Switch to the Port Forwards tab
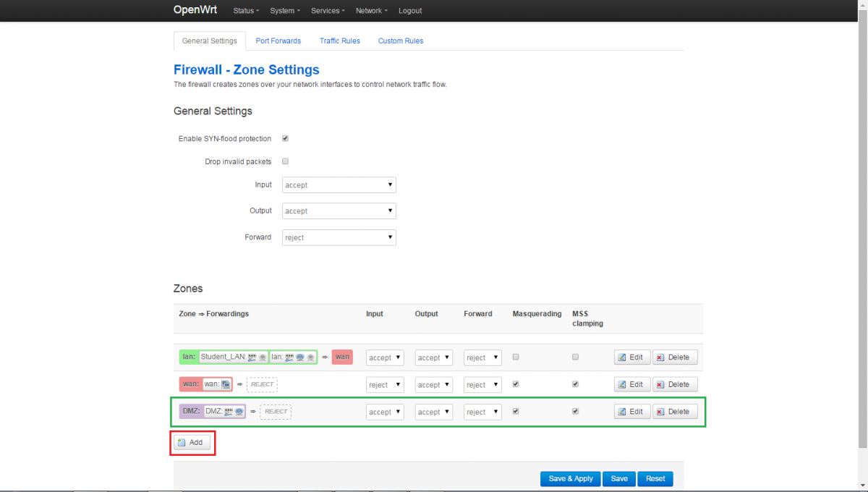The image size is (868, 492). point(278,41)
